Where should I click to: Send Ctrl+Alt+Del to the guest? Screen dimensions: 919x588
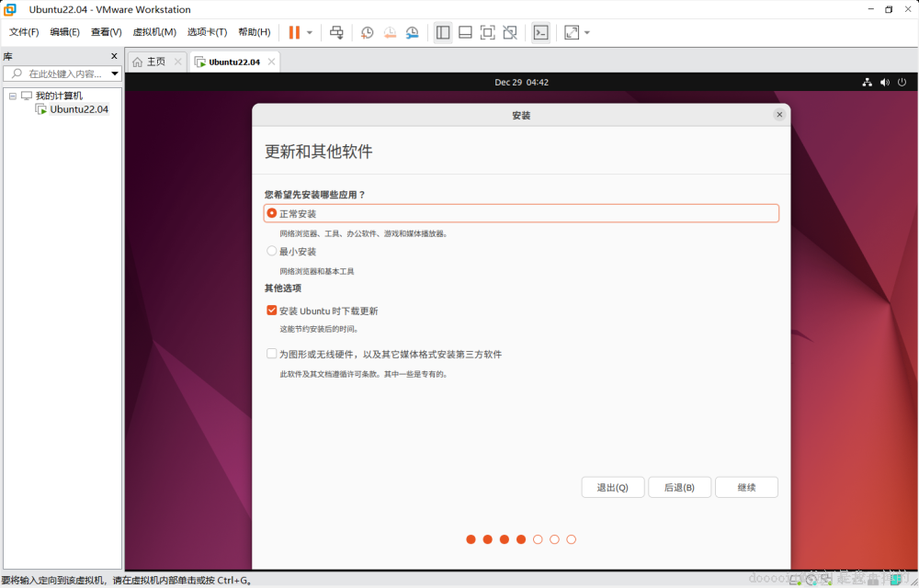[x=336, y=32]
